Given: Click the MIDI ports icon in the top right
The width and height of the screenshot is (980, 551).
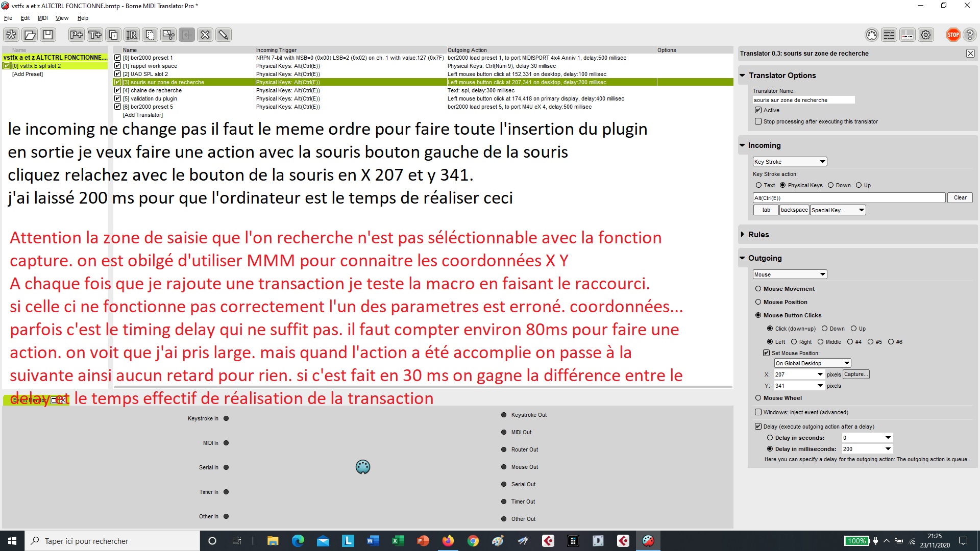Looking at the screenshot, I should 871,35.
